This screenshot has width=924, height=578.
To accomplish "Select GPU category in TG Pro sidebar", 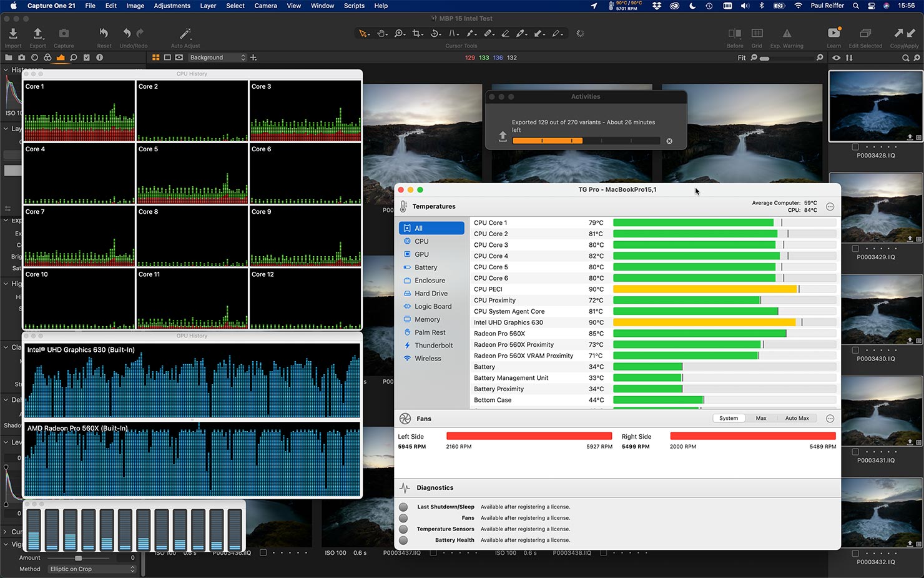I will [x=431, y=254].
